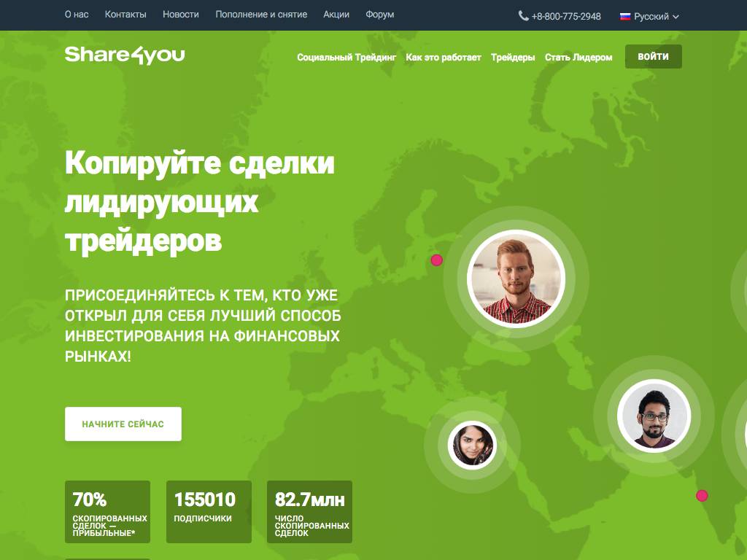
Task: Click the pink map marker near India
Action: [x=702, y=496]
